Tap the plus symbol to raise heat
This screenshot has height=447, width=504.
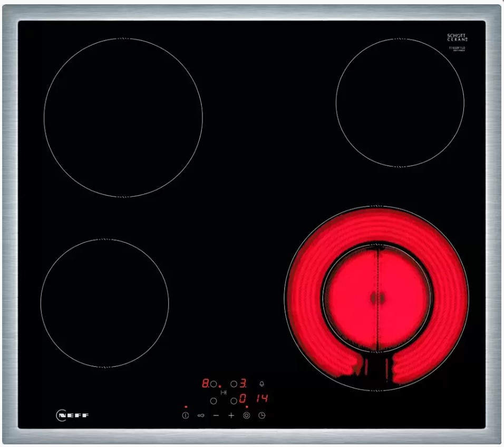[x=231, y=415]
